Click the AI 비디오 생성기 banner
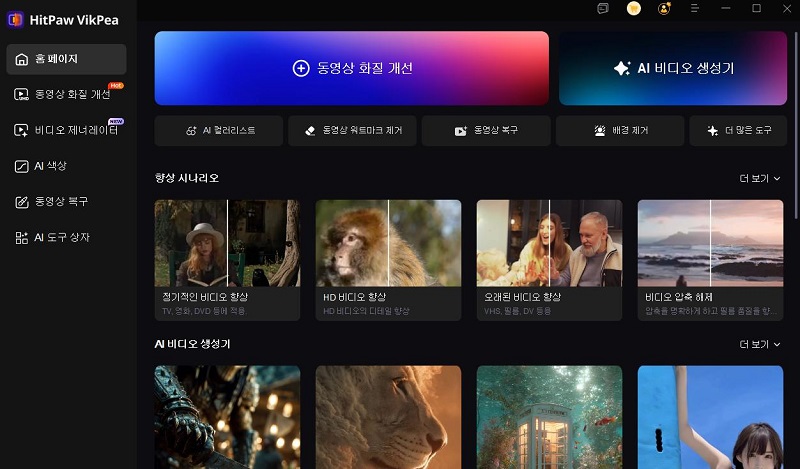Viewport: 800px width, 469px height. [672, 68]
